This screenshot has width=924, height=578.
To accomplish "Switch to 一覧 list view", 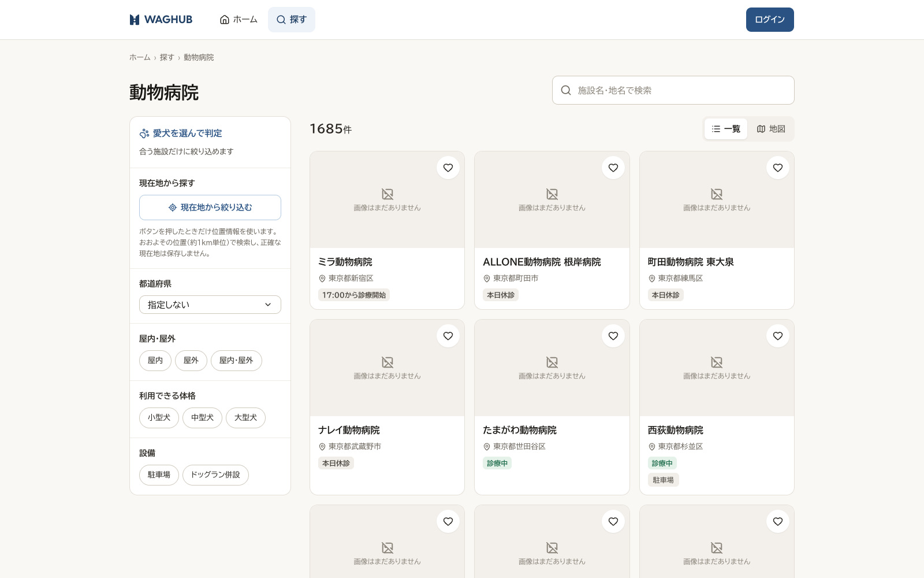I will 726,129.
